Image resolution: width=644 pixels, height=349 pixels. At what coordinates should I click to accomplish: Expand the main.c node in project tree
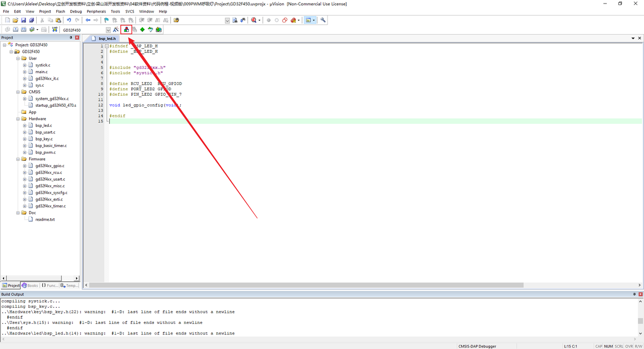click(x=25, y=72)
